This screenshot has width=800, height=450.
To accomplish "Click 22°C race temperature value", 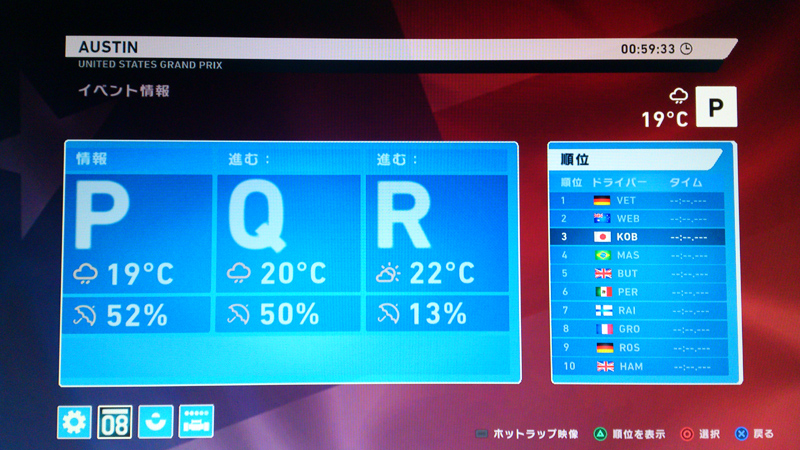I will pos(442,273).
